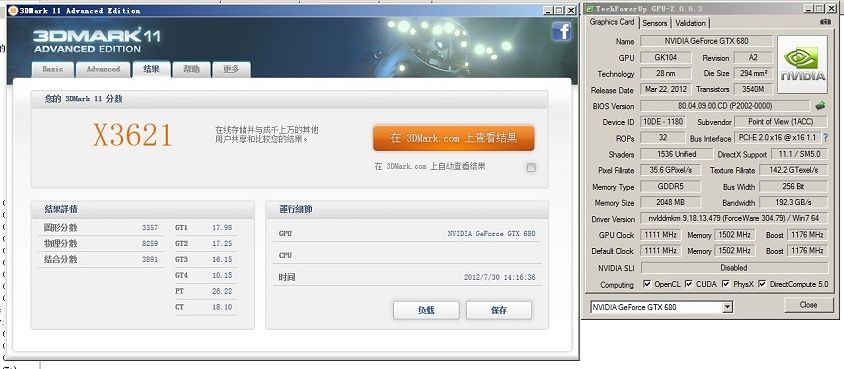This screenshot has height=369, width=844.
Task: Click the 3DMark 11 title bar icon
Action: coord(13,10)
